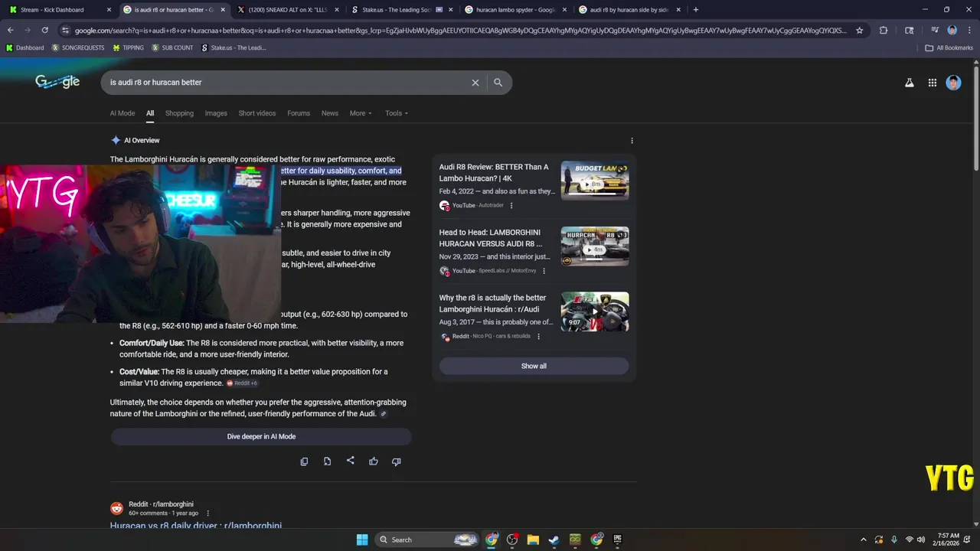980x551 pixels.
Task: Open Head to Head LAMBORGHINI HURACAN link
Action: pyautogui.click(x=491, y=238)
